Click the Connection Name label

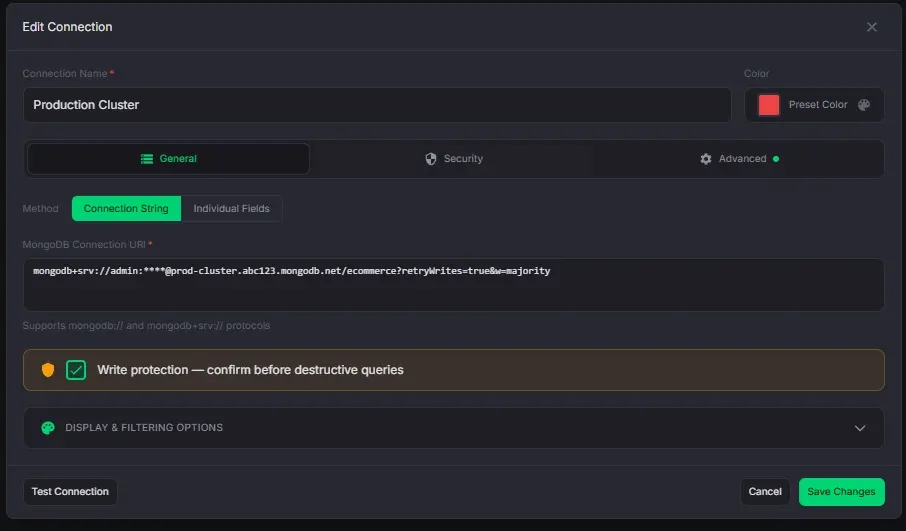(x=65, y=73)
